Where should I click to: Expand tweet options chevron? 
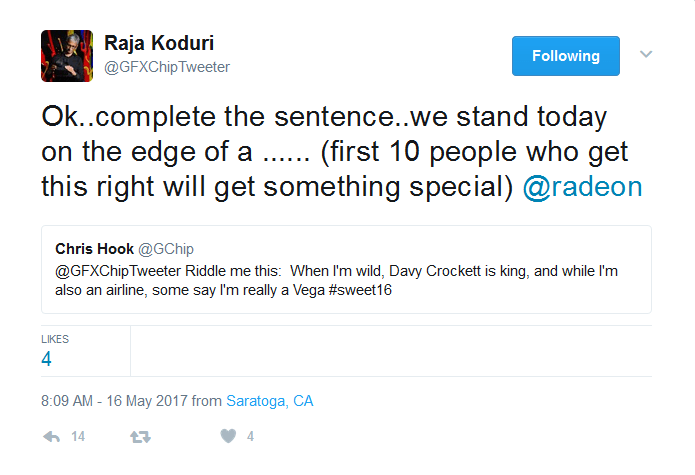(x=646, y=54)
